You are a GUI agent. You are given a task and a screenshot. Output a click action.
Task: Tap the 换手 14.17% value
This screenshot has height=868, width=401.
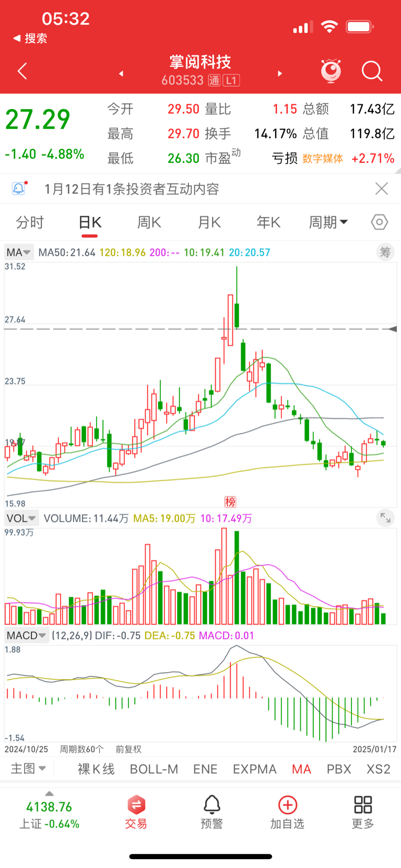[275, 134]
